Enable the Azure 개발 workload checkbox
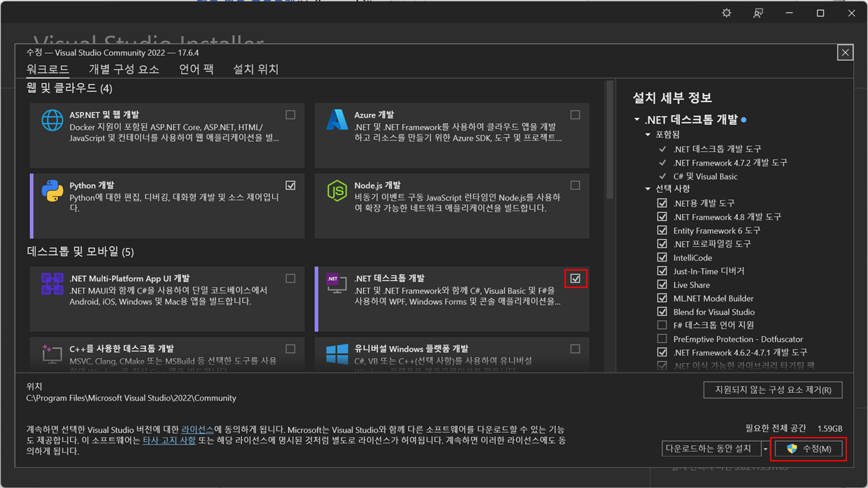Image resolution: width=868 pixels, height=488 pixels. 575,115
